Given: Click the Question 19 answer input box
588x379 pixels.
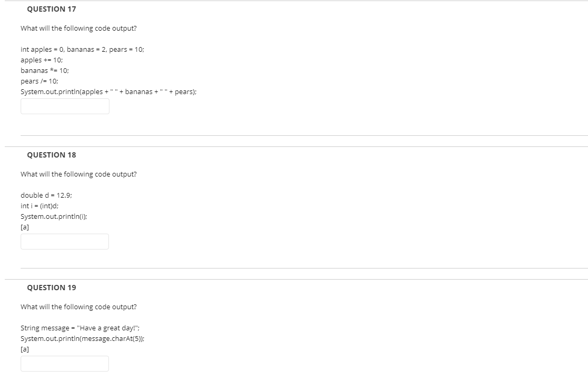Looking at the screenshot, I should (65, 364).
